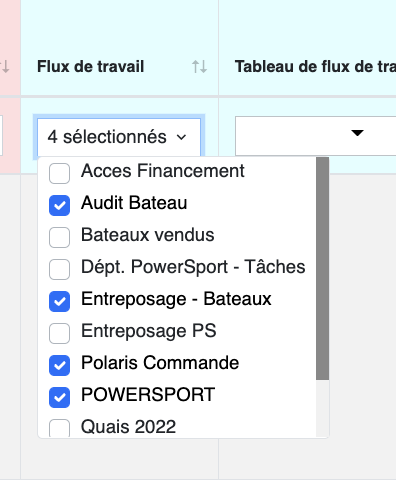Enable the Bateaux vendus checkbox

tap(59, 237)
